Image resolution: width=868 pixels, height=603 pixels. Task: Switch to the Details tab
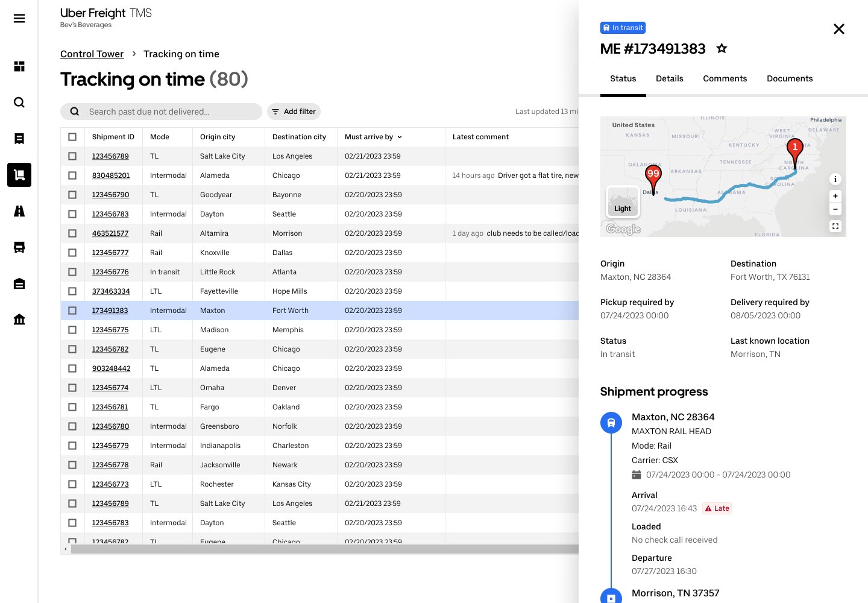pos(669,78)
